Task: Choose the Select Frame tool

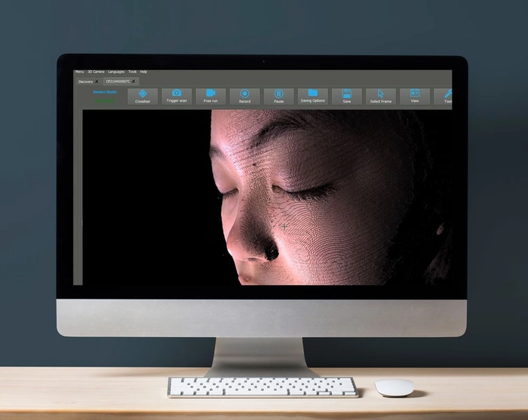Action: (380, 96)
